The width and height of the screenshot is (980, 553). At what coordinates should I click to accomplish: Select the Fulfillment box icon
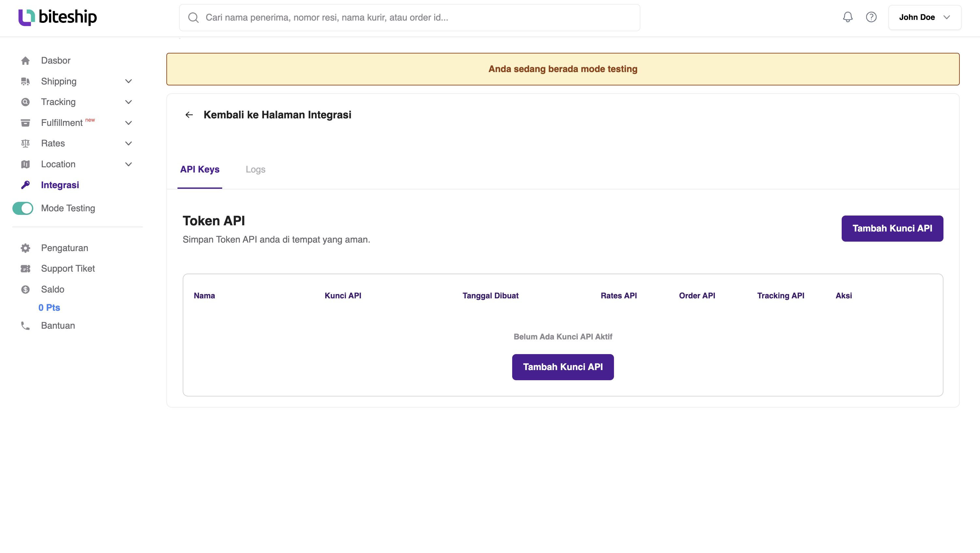tap(25, 123)
